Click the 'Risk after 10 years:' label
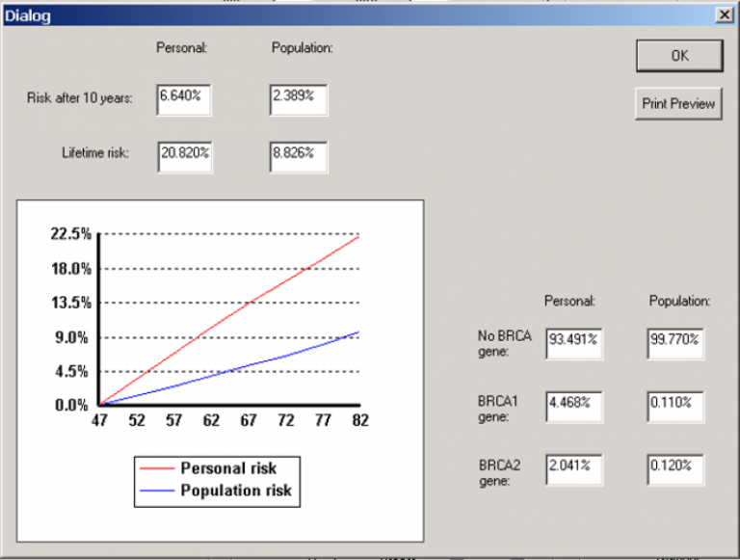This screenshot has width=740, height=560. [x=80, y=98]
